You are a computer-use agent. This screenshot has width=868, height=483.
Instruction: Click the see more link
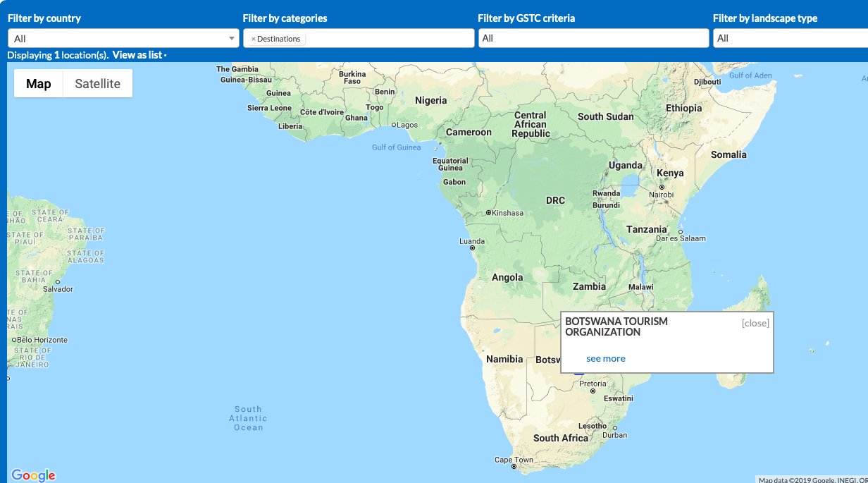click(x=606, y=358)
